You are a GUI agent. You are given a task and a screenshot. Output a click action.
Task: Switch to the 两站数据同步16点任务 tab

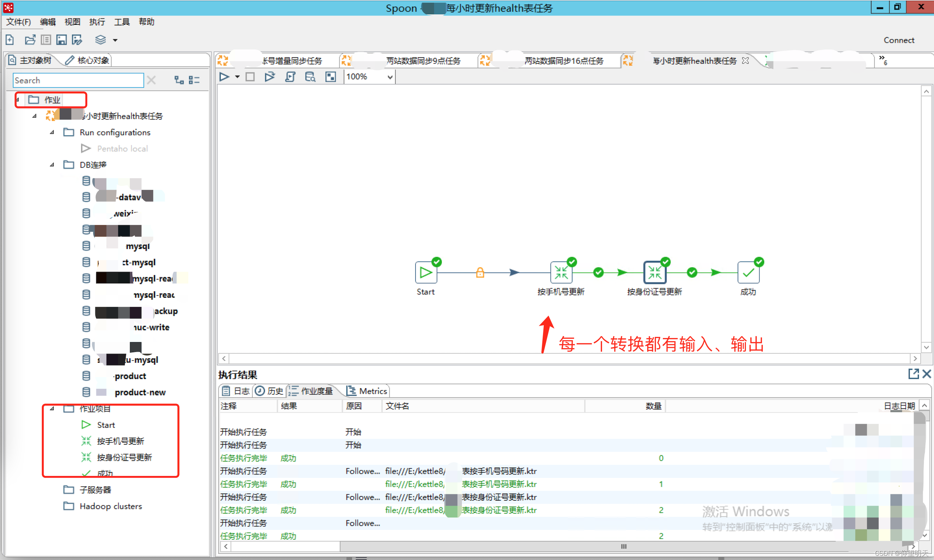click(564, 61)
